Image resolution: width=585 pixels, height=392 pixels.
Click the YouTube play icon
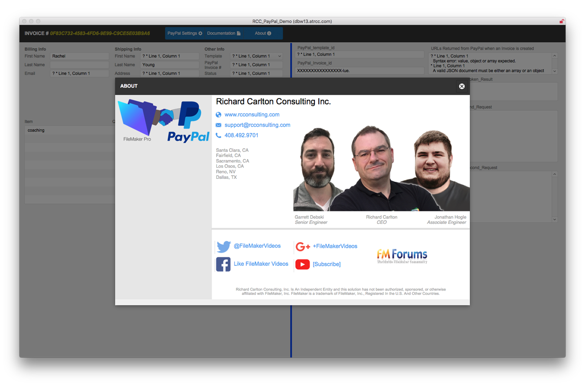[x=302, y=264]
